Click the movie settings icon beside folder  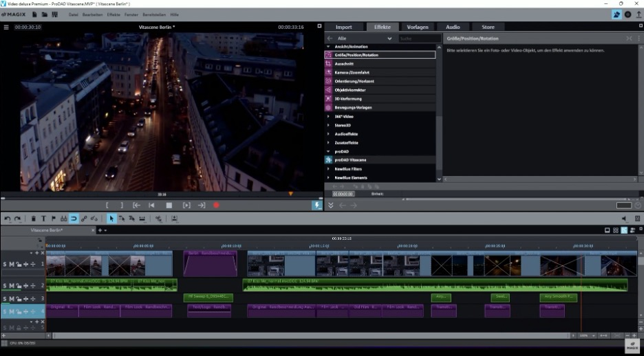pos(54,14)
